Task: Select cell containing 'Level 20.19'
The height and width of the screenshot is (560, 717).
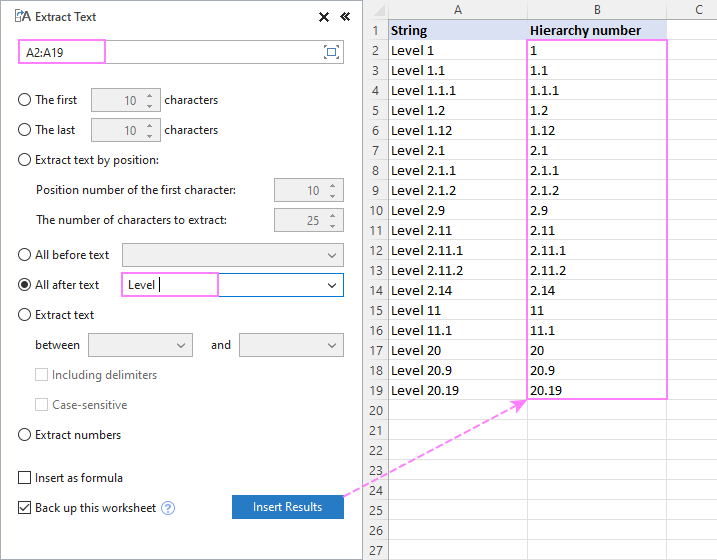Action: (x=458, y=390)
